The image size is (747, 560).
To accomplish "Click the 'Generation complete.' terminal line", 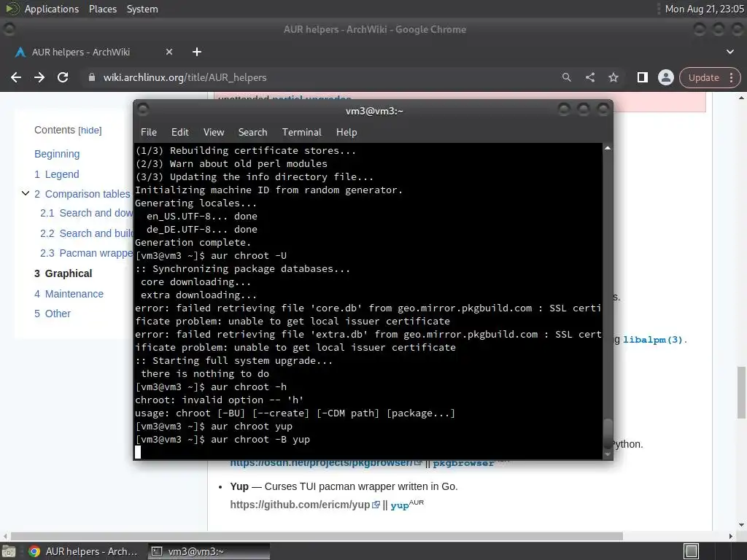I will [x=193, y=242].
